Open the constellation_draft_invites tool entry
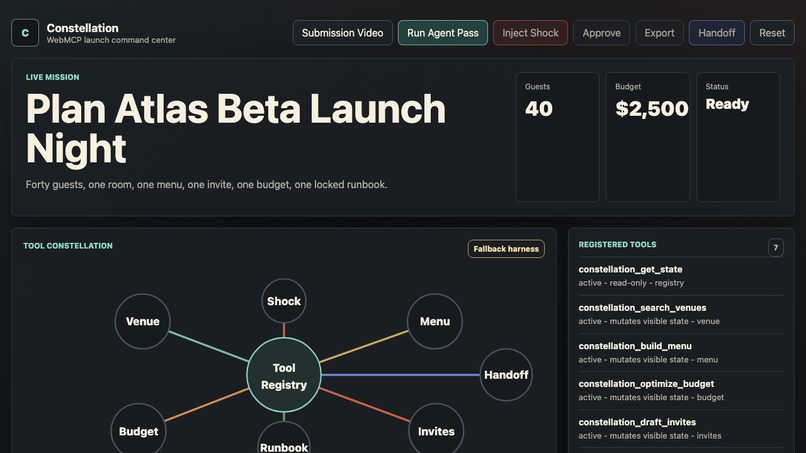Viewport: 806px width, 453px height. pyautogui.click(x=681, y=429)
